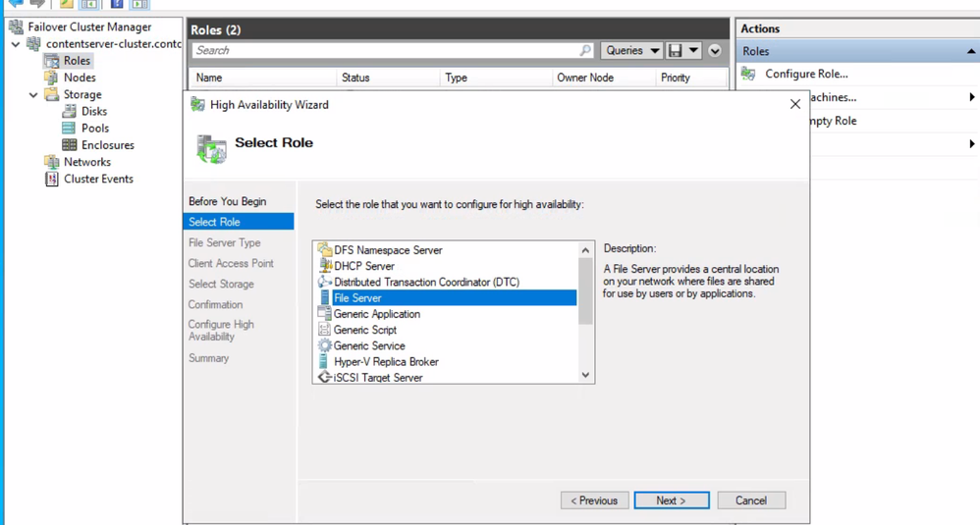
Task: Select DHCP Server role
Action: [x=363, y=266]
